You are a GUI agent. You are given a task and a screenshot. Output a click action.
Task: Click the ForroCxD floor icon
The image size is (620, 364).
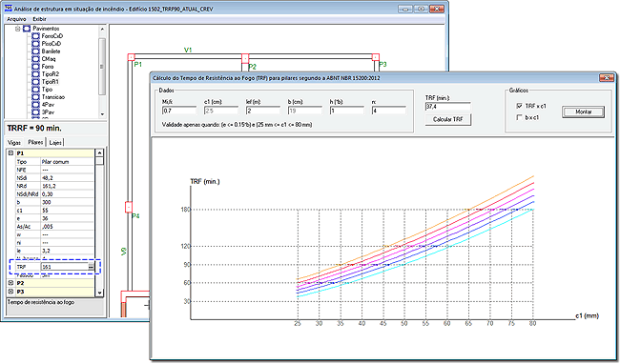coord(35,36)
